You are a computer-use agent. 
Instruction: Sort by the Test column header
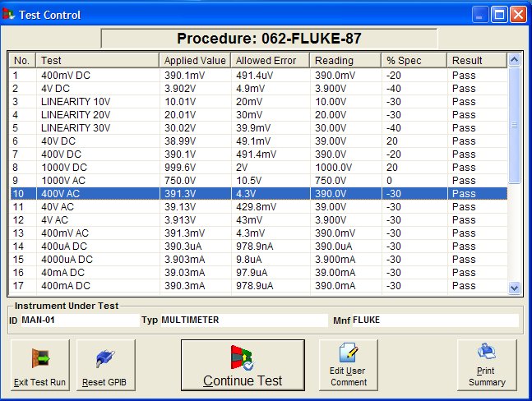[x=97, y=60]
